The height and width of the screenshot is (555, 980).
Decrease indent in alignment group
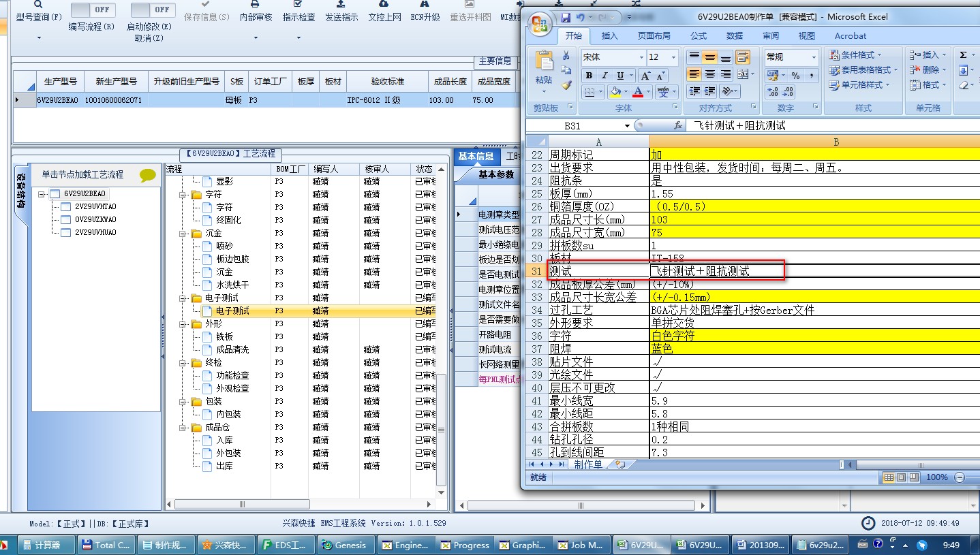pos(694,91)
